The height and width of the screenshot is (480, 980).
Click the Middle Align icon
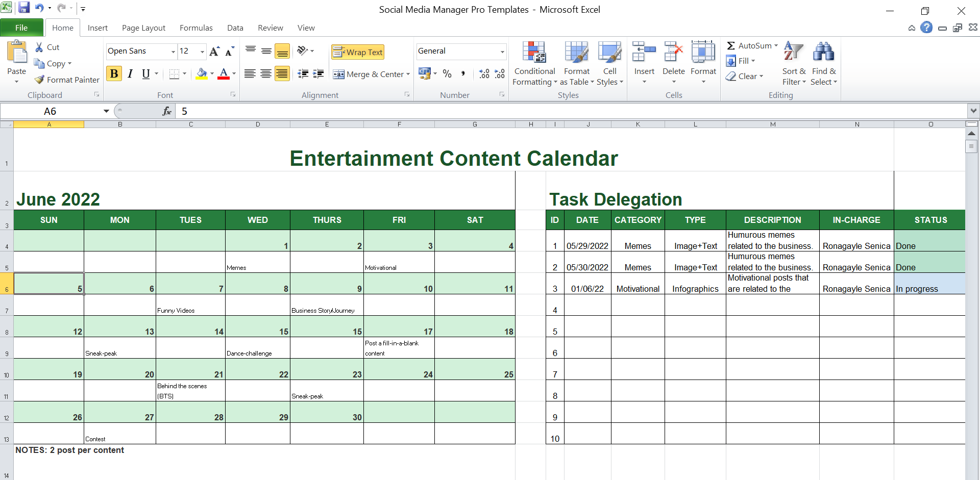[x=266, y=51]
